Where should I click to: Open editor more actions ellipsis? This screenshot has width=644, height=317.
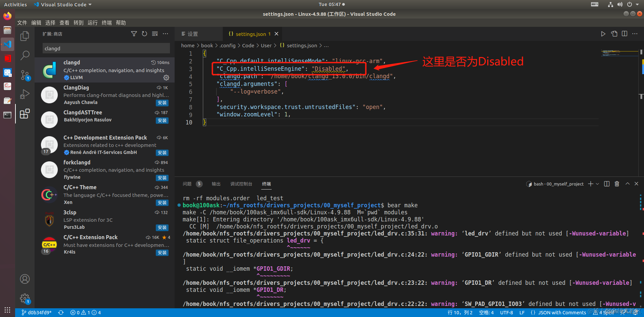pyautogui.click(x=635, y=34)
